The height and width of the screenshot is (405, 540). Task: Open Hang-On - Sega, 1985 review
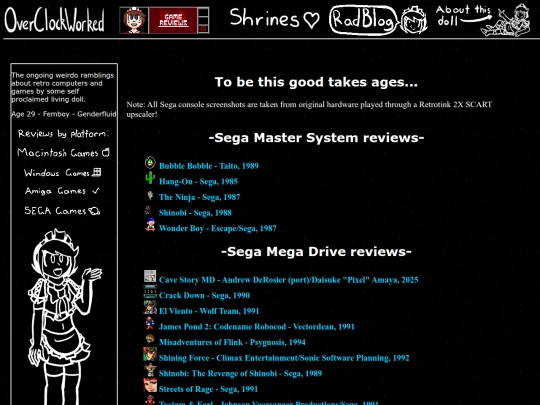pos(198,181)
